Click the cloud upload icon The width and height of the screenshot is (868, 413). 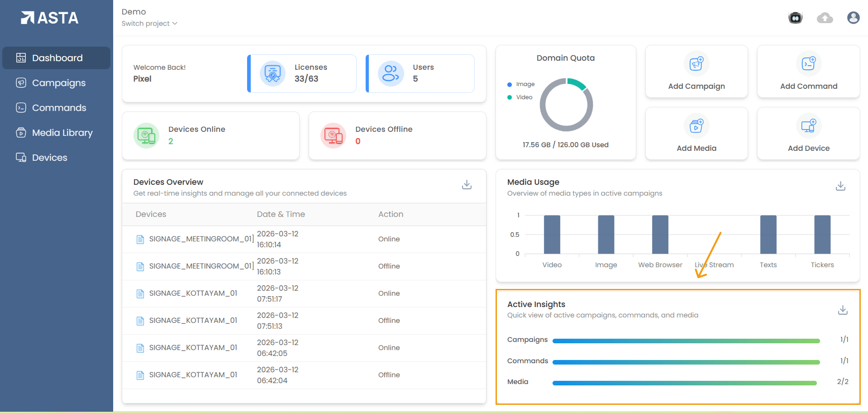pyautogui.click(x=825, y=18)
